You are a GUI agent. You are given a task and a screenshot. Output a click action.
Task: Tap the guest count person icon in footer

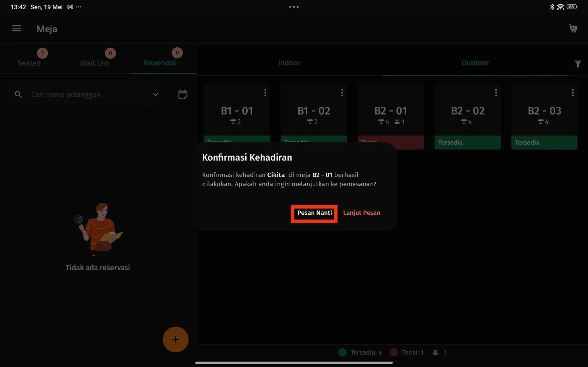436,352
